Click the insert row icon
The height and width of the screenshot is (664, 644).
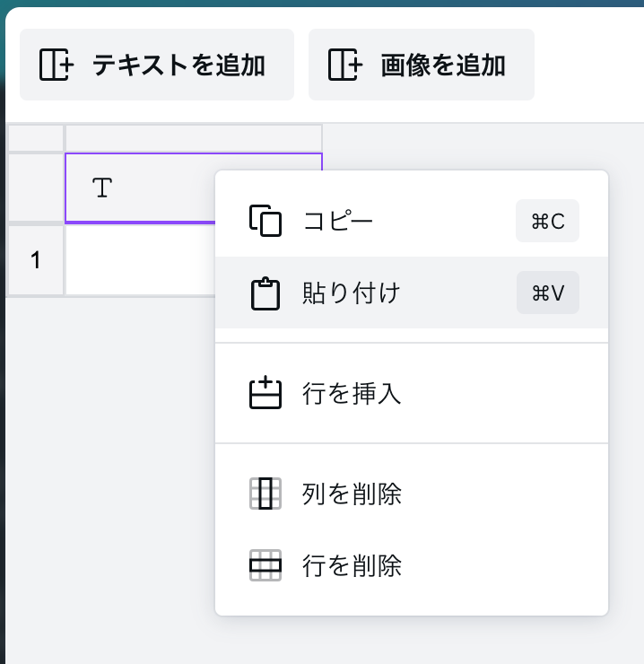pyautogui.click(x=265, y=394)
